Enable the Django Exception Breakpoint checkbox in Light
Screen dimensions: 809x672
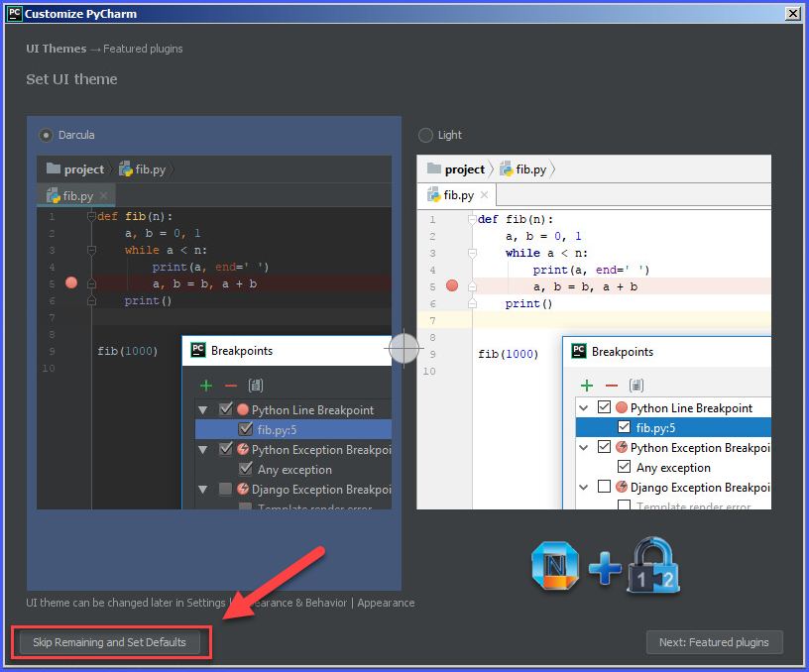(x=604, y=487)
